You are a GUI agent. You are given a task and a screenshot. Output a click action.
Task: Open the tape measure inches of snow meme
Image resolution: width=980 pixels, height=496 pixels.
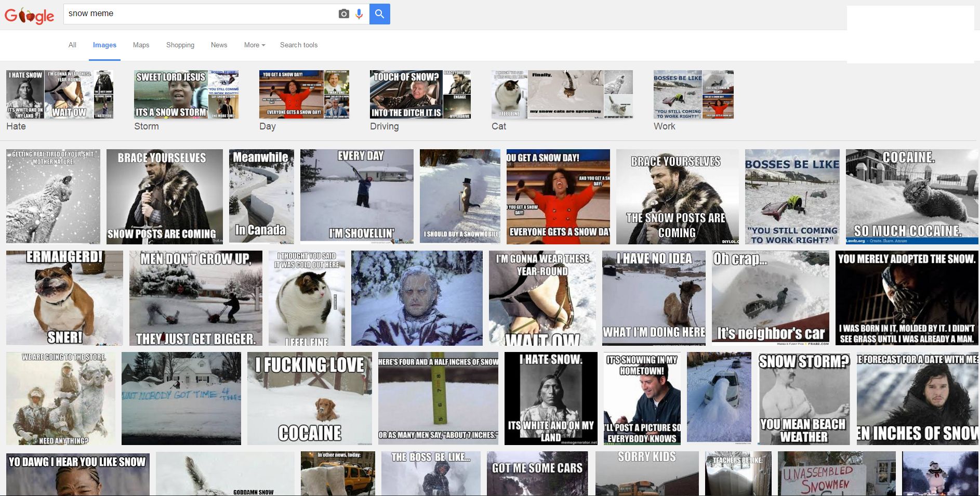click(438, 398)
